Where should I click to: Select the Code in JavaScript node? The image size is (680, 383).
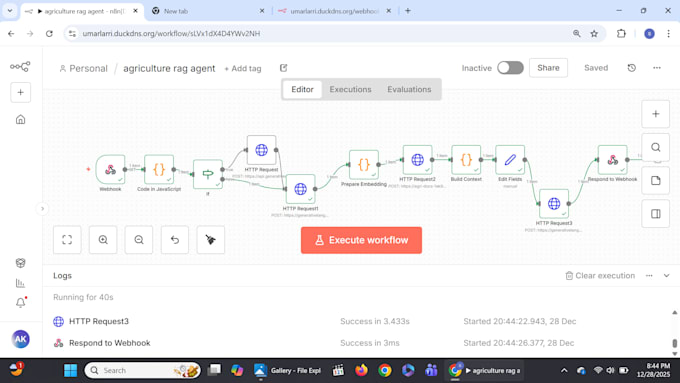tap(159, 170)
